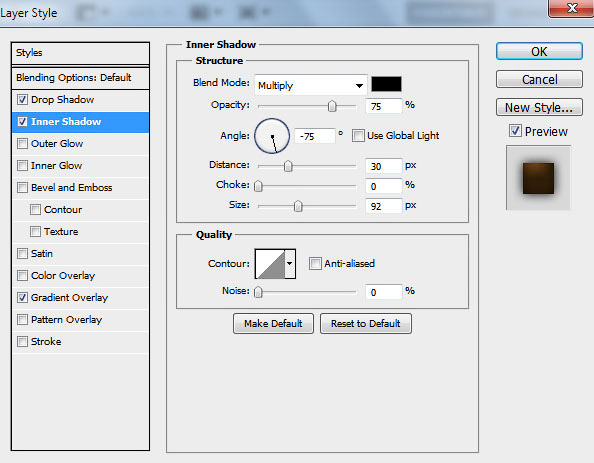Click Reset to Default button
Screen dimensions: 594x463
pos(366,323)
